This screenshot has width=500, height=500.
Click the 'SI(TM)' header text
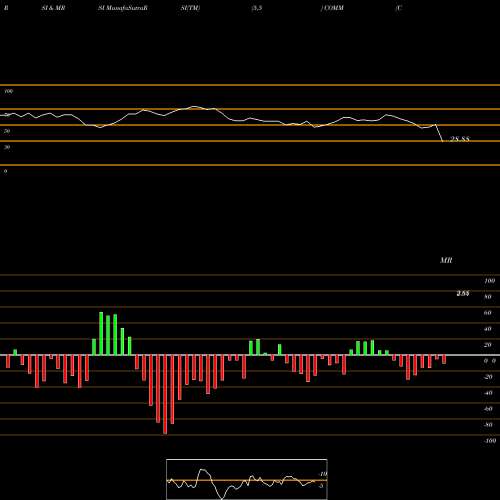[x=190, y=8]
